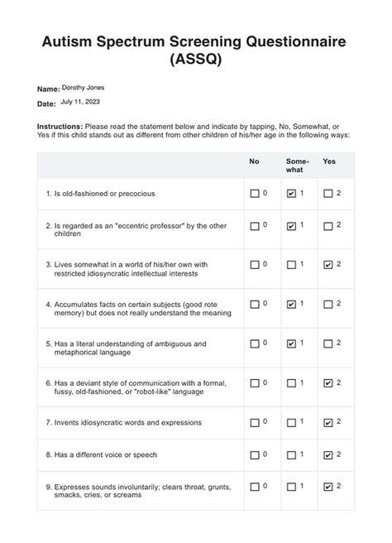Click the Name field showing Dorothy Jones
Viewport: 392px width, 543px height.
(x=83, y=88)
